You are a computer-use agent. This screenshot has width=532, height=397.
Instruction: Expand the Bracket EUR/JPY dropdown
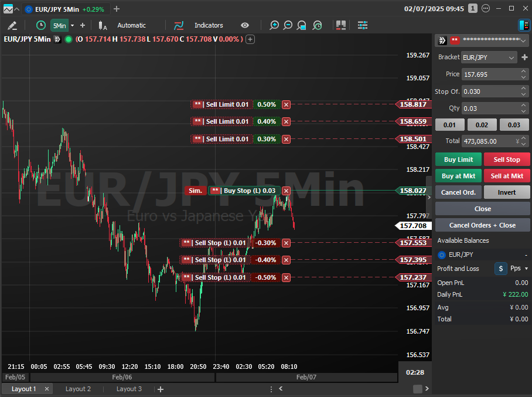pos(511,57)
